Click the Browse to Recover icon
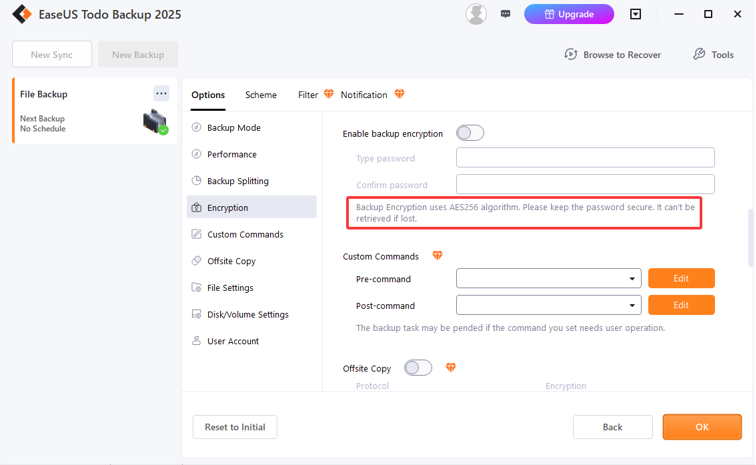Viewport: 756px width, 465px height. click(x=571, y=54)
